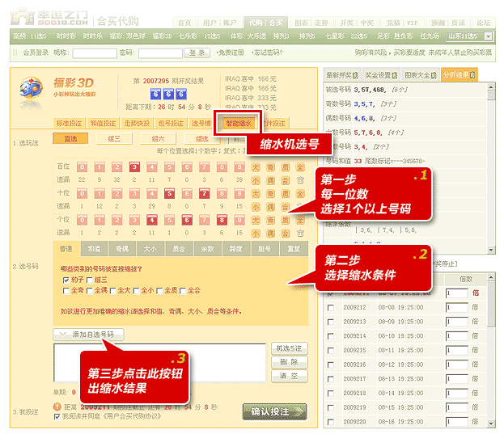Check the 全小 checkbox
The width and height of the screenshot is (504, 434).
pyautogui.click(x=136, y=291)
